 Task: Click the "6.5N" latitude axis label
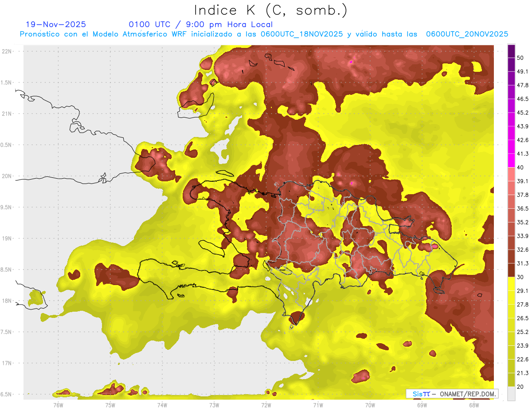6,394
